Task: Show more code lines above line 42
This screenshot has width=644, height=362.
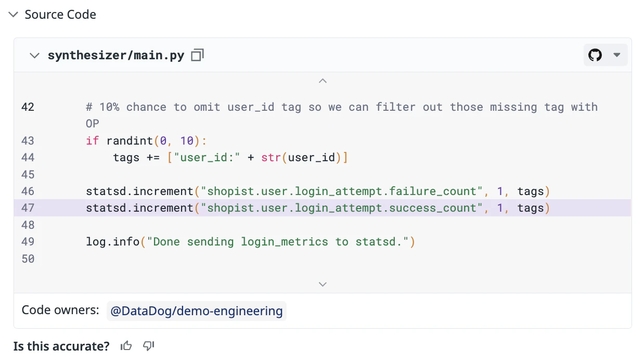Action: (x=323, y=81)
